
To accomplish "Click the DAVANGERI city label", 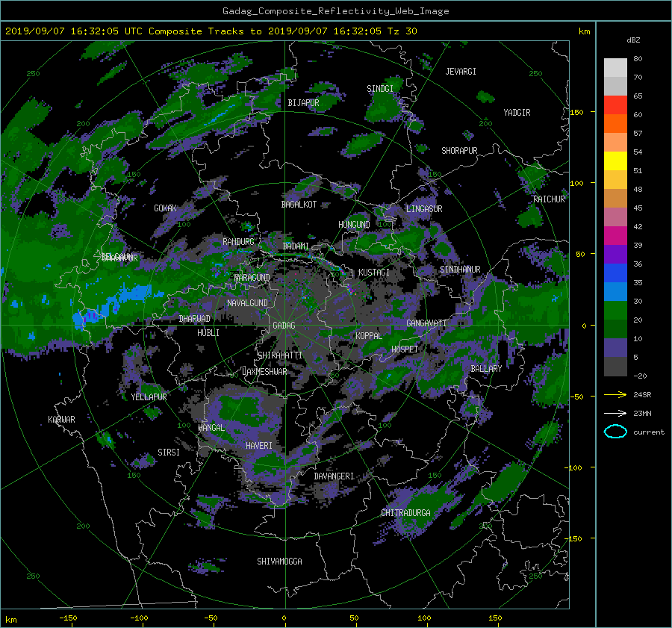I will [x=334, y=476].
